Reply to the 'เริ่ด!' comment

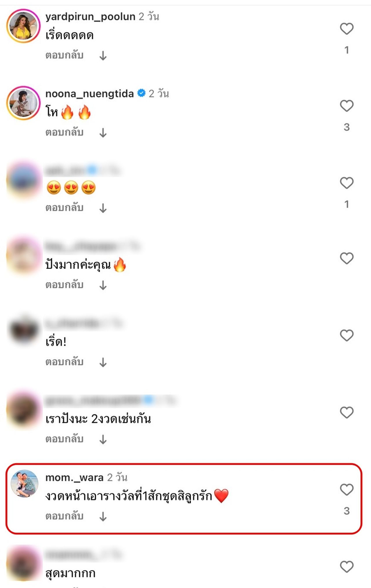64,361
